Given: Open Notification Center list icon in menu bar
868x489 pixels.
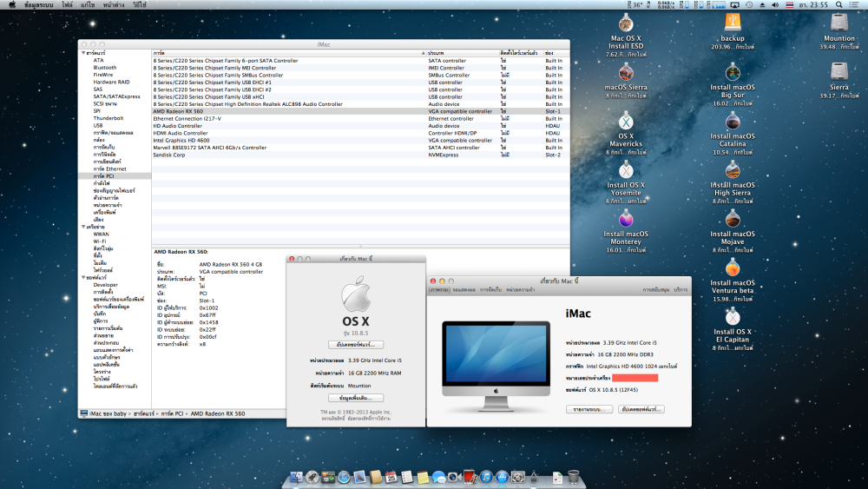Looking at the screenshot, I should [854, 4].
